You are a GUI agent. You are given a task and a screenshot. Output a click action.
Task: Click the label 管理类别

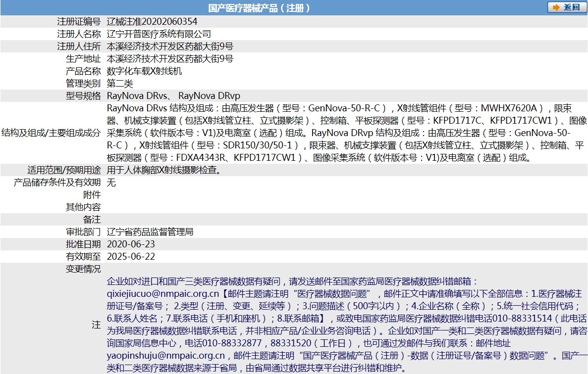tap(83, 84)
